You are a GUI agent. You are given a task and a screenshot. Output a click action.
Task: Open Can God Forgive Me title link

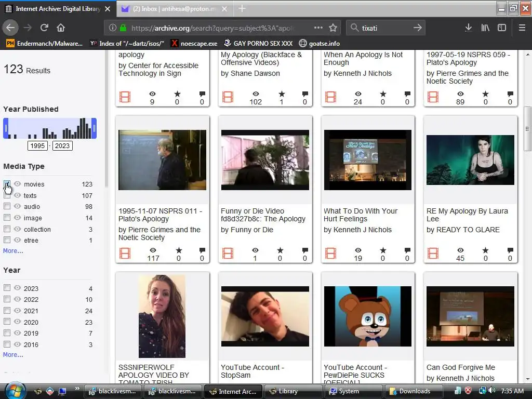point(460,367)
